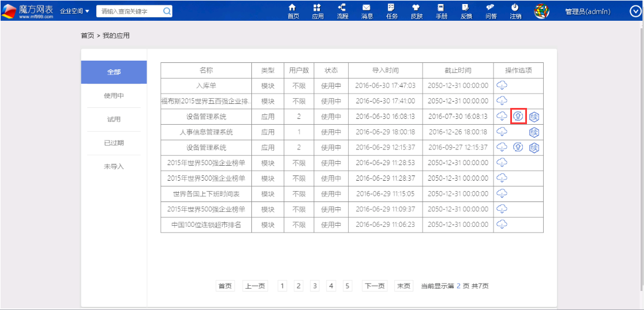Click the 中国100位连锁超市排名 name cell
This screenshot has height=310, width=644.
coord(206,224)
